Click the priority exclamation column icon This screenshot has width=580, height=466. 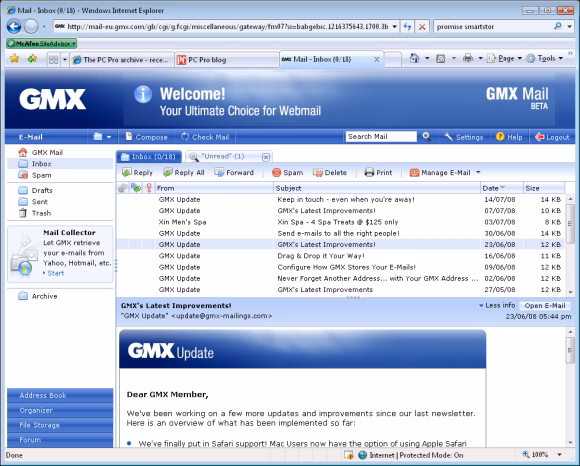coord(149,188)
